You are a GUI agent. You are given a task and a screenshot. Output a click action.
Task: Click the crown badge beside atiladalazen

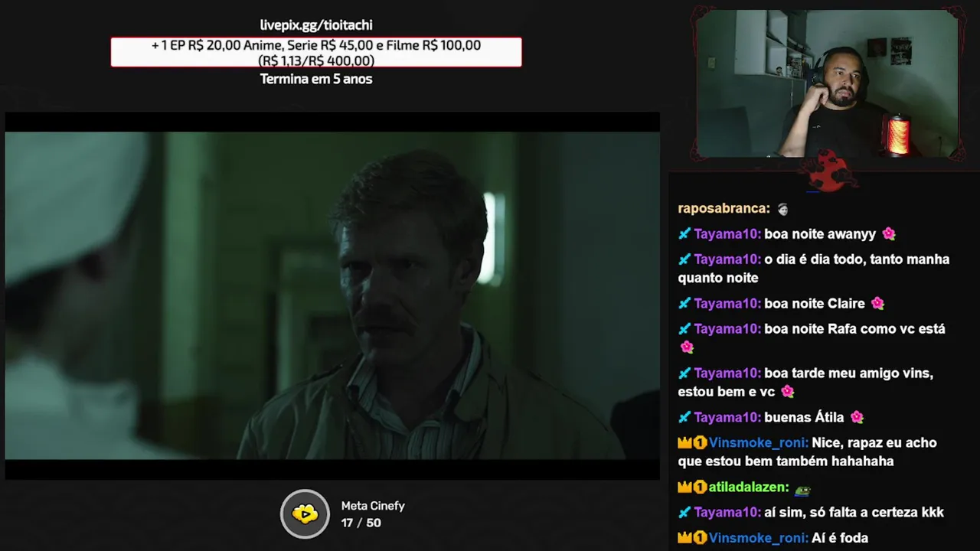tap(684, 487)
